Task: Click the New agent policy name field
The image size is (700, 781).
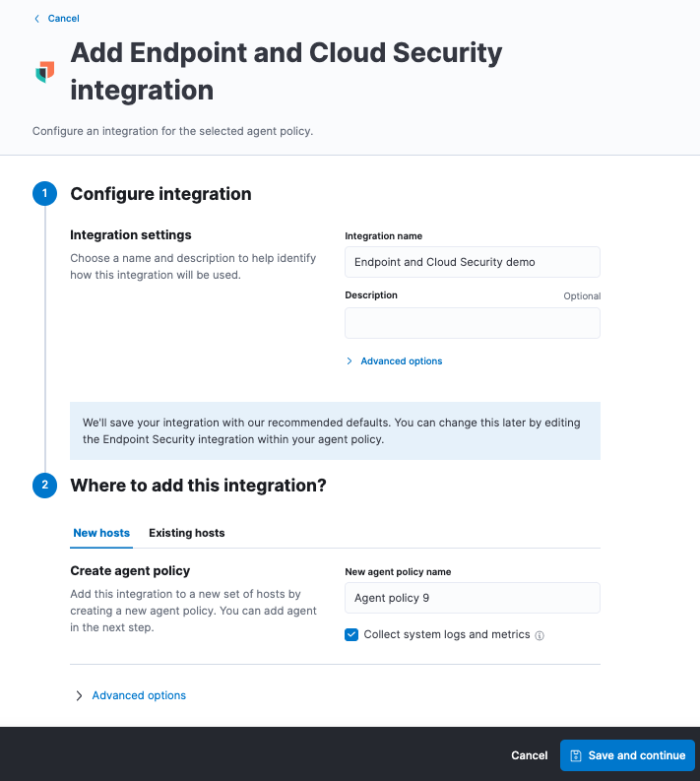Action: [x=472, y=598]
